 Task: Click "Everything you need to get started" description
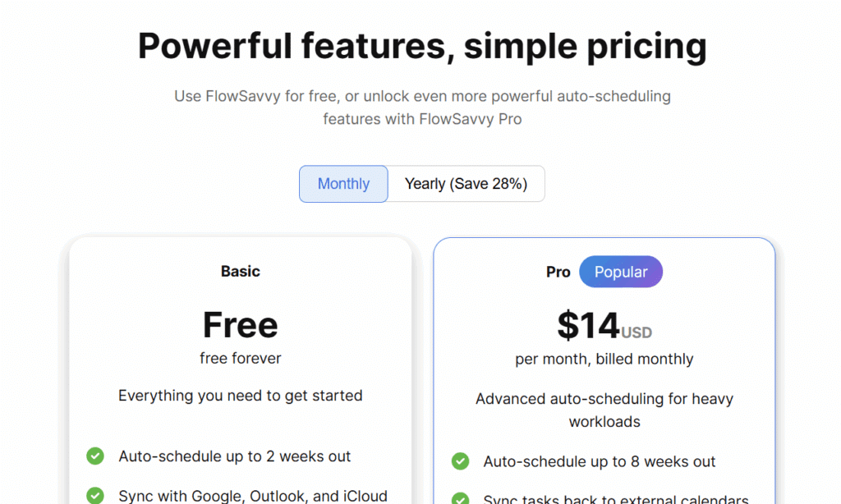point(241,396)
